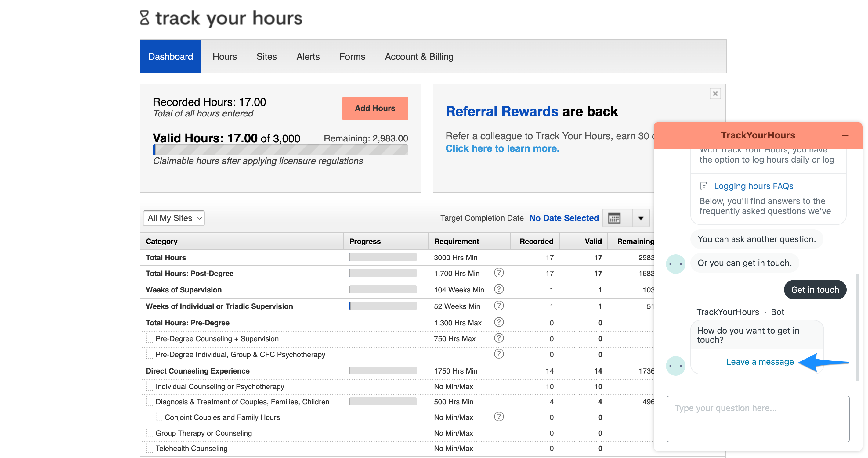Click the '3000 Hrs Min' requirement cell
The height and width of the screenshot is (458, 868).
456,258
